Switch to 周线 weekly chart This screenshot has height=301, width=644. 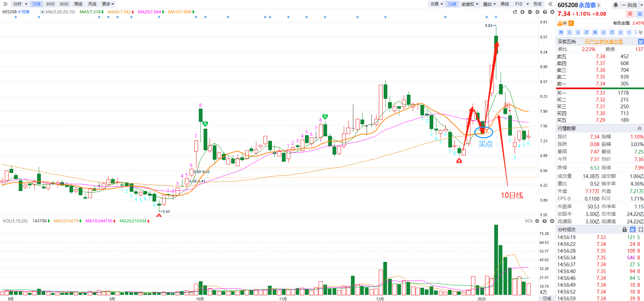coord(78,4)
